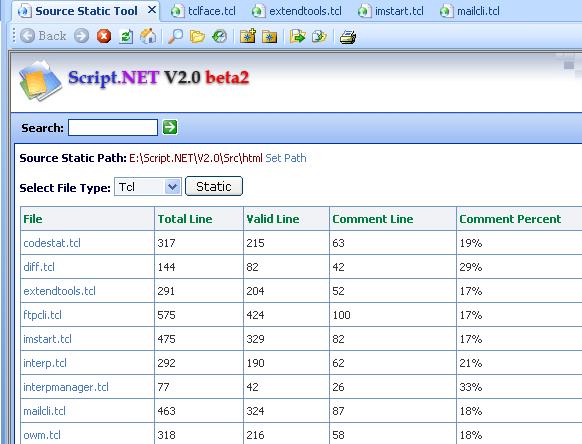Click valid line value 190 for interp.tcl
The height and width of the screenshot is (444, 582).
coord(255,363)
